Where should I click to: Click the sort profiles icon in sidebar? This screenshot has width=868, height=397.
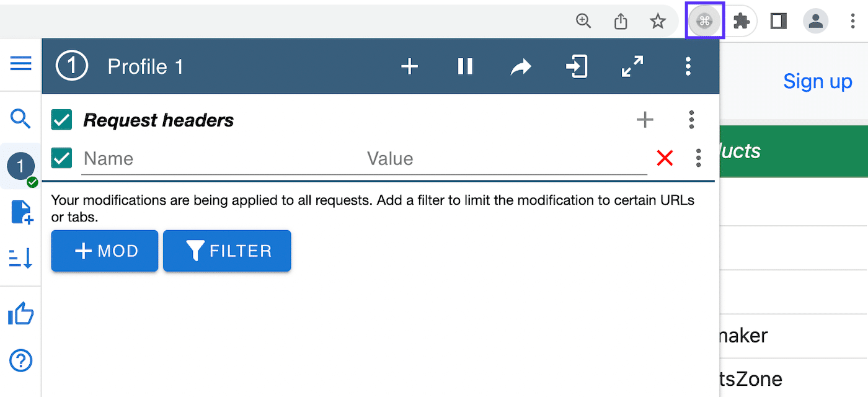pyautogui.click(x=20, y=257)
